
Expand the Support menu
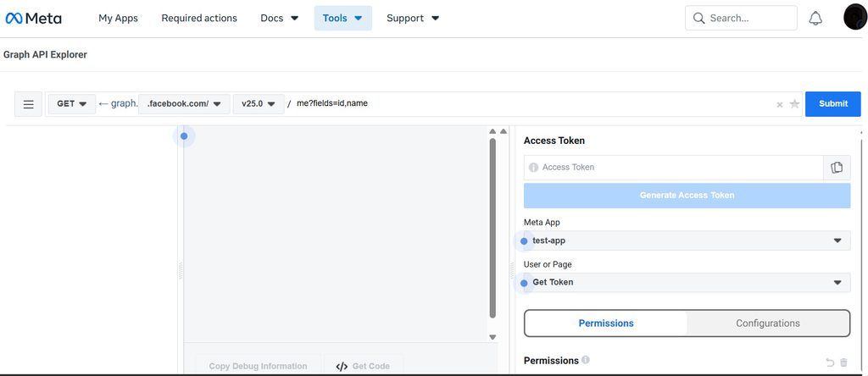pos(413,19)
